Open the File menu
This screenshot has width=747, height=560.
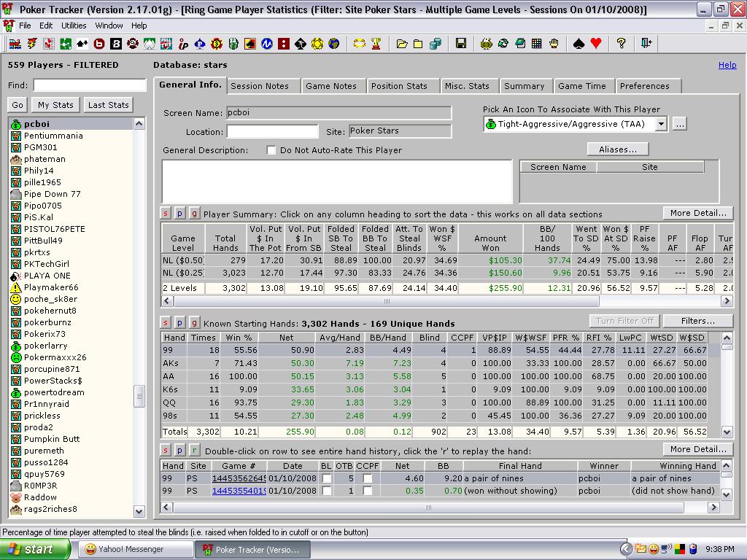(x=25, y=26)
